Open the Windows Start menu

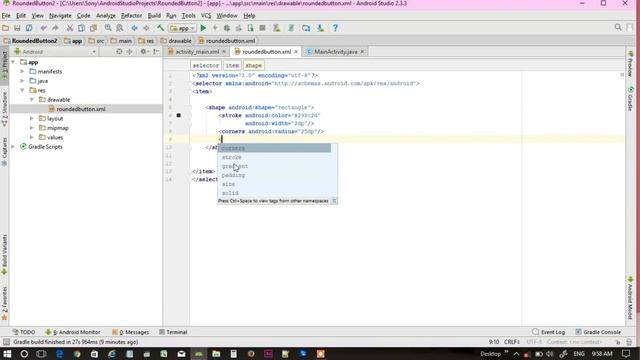[x=7, y=354]
